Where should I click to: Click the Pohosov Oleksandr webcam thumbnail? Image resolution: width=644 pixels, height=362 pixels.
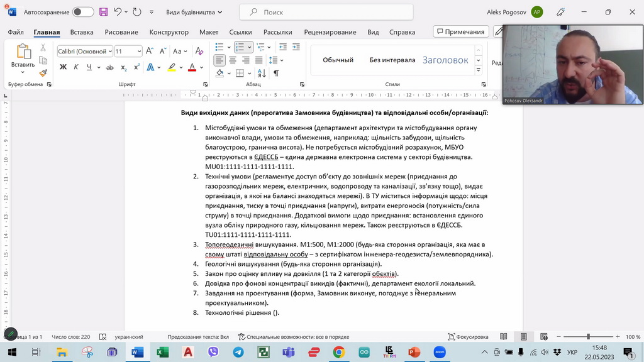[572, 65]
